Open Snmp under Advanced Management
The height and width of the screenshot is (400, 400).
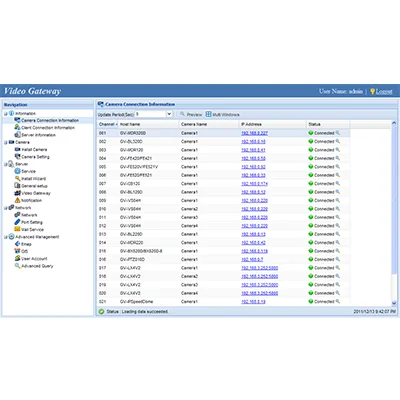coord(26,244)
